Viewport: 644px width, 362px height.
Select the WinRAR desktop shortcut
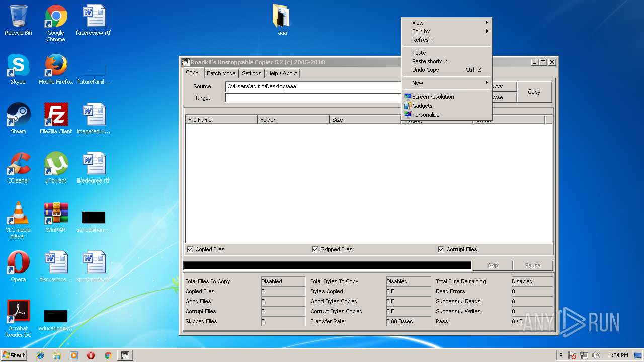coord(56,217)
